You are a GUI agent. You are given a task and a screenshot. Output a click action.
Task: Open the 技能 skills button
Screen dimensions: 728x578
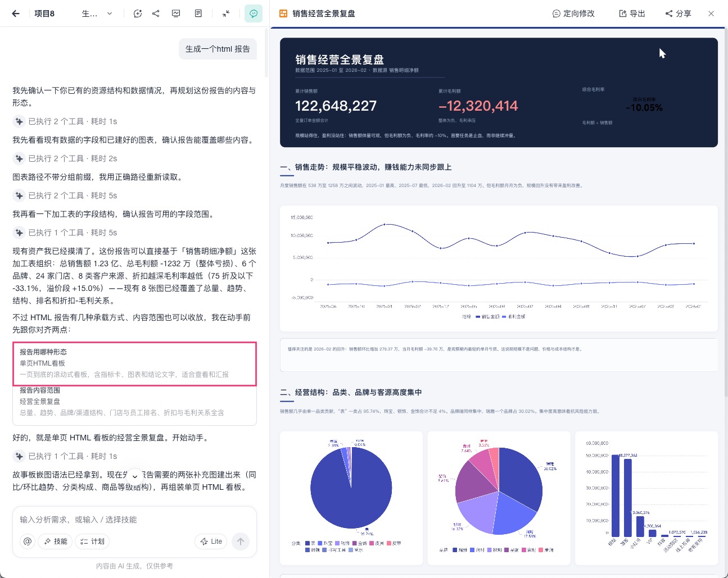click(x=55, y=541)
